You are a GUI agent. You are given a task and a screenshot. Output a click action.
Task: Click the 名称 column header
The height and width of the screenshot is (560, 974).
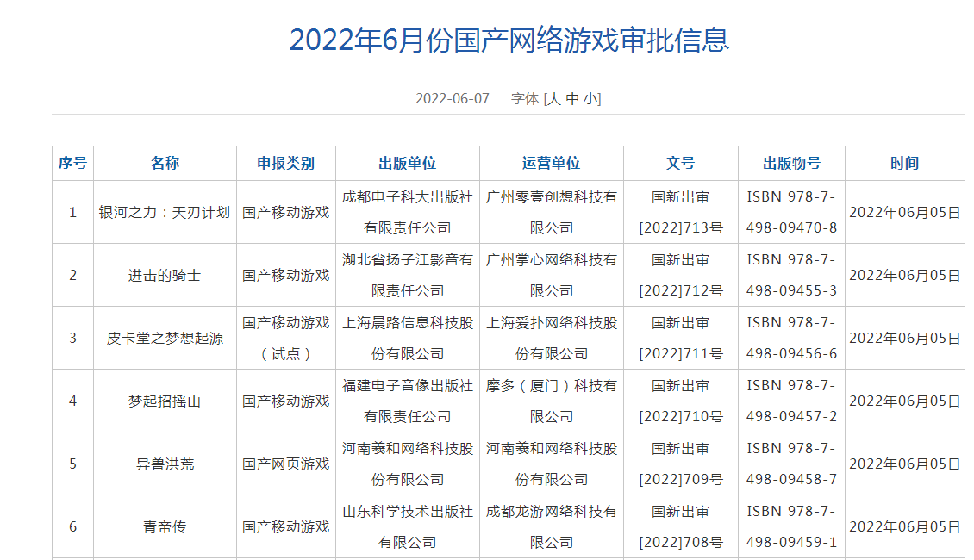coord(165,163)
